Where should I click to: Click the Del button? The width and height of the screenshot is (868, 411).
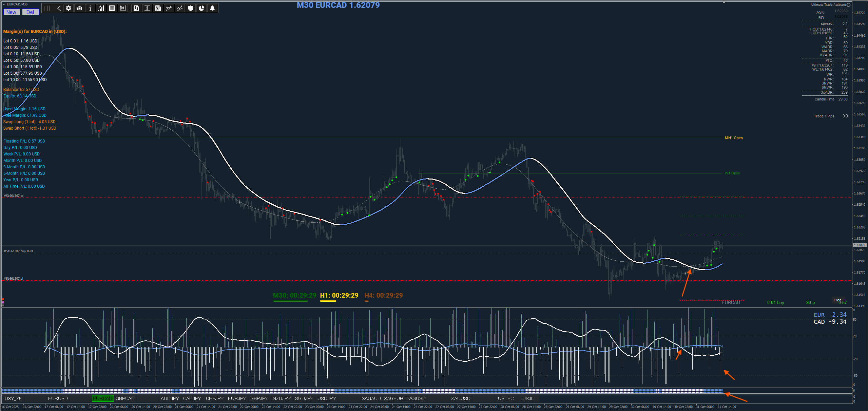pos(30,12)
